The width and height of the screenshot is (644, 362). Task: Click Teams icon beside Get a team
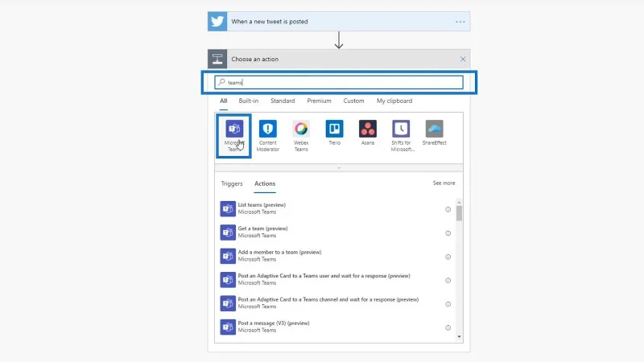tap(228, 232)
